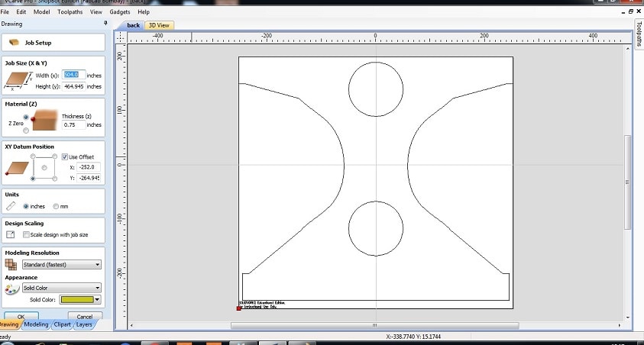
Task: Click the red datum marker on canvas
Action: click(238, 308)
